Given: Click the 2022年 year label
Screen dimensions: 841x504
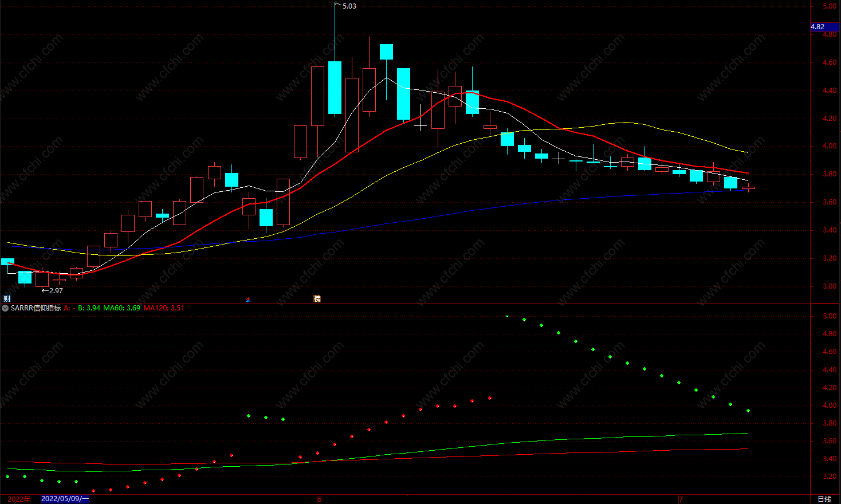Looking at the screenshot, I should pyautogui.click(x=19, y=499).
